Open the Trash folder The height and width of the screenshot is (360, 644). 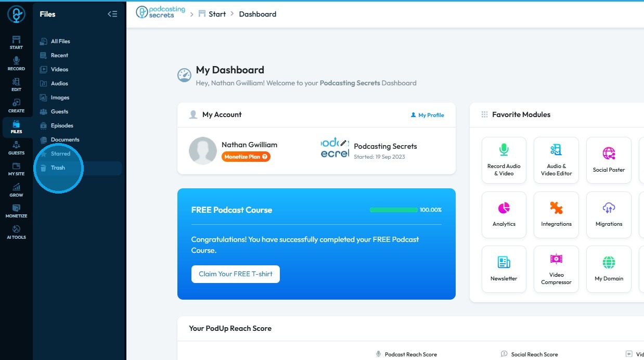pos(58,168)
